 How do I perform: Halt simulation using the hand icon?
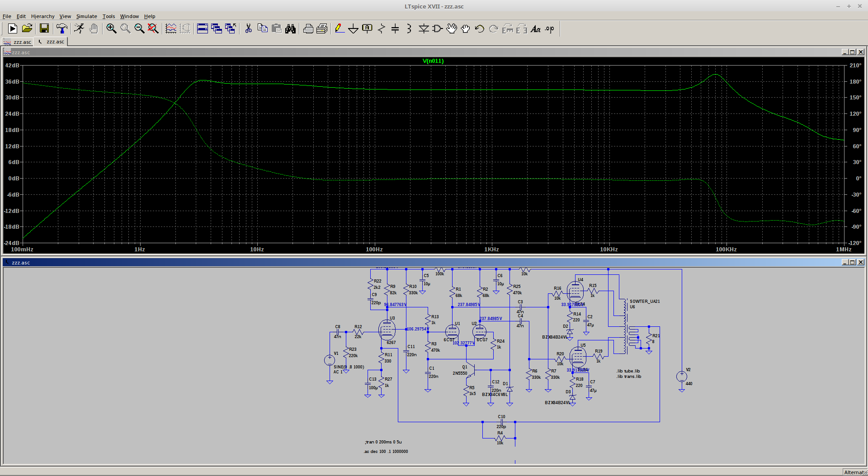94,28
